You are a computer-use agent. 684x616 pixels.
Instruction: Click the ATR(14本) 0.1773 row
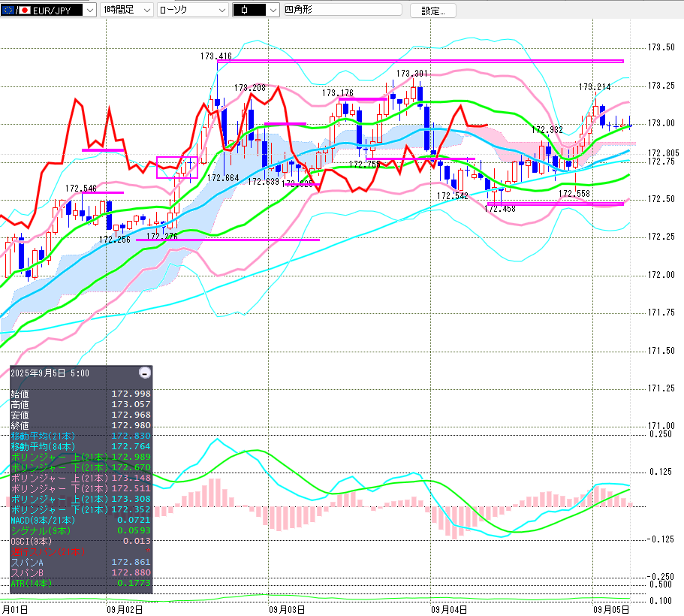point(80,583)
